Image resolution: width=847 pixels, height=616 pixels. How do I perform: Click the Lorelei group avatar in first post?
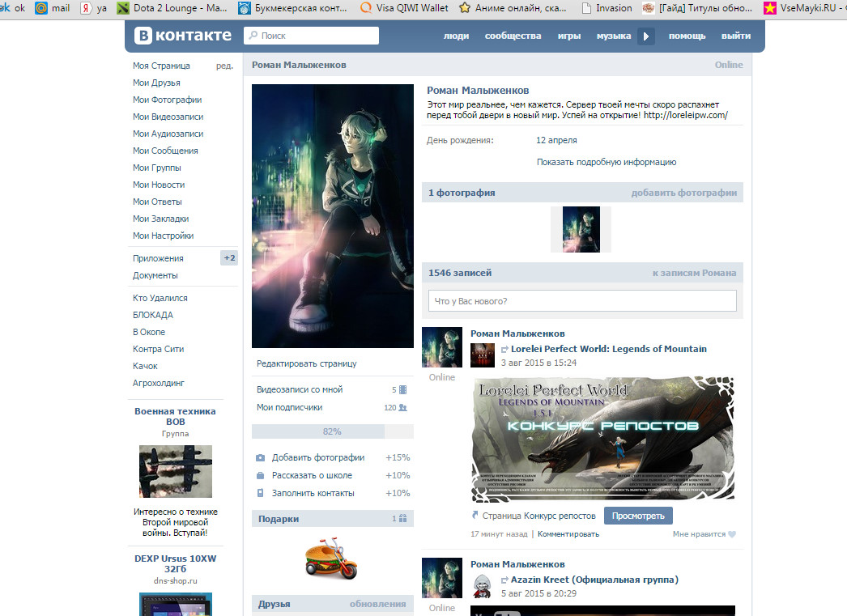483,355
